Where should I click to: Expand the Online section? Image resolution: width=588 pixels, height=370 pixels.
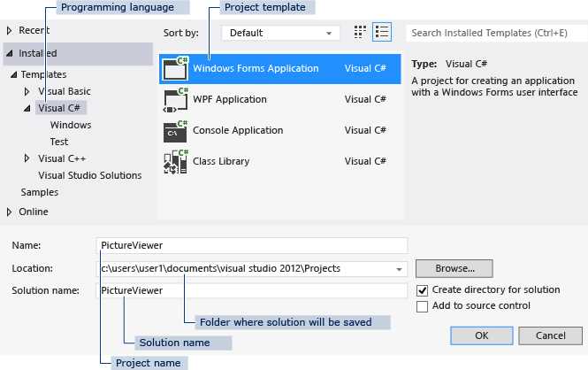(x=10, y=212)
